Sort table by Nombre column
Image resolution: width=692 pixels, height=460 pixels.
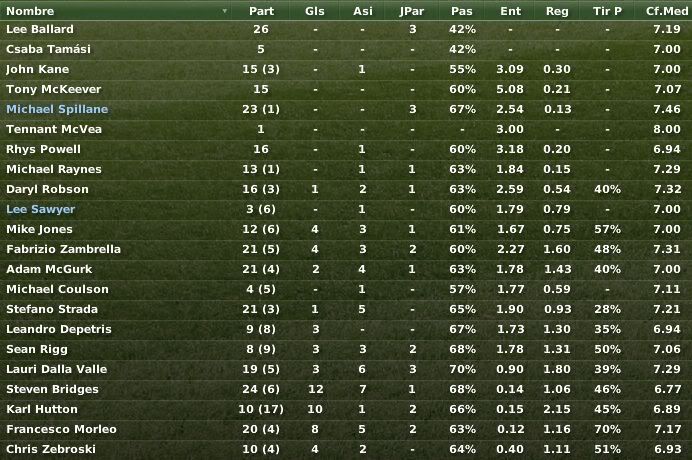pyautogui.click(x=30, y=11)
